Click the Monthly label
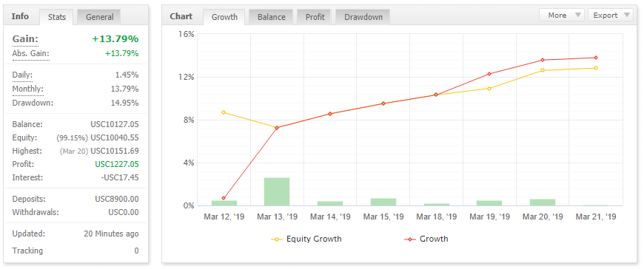 (x=27, y=89)
